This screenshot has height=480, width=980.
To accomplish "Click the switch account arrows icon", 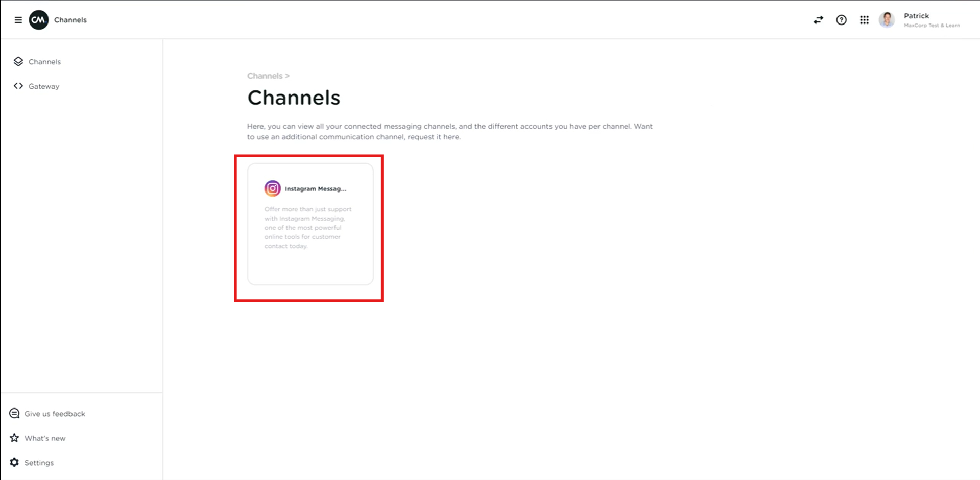I will [818, 20].
